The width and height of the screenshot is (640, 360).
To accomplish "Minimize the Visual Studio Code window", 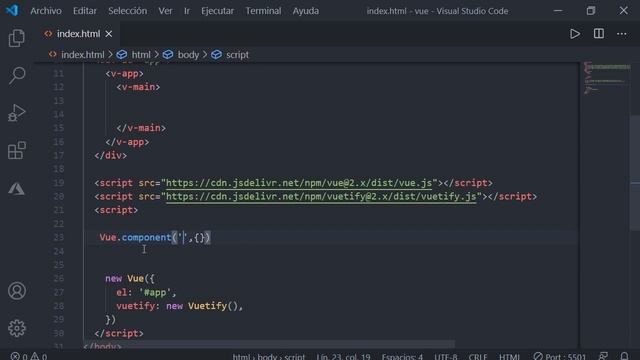I will 558,11.
